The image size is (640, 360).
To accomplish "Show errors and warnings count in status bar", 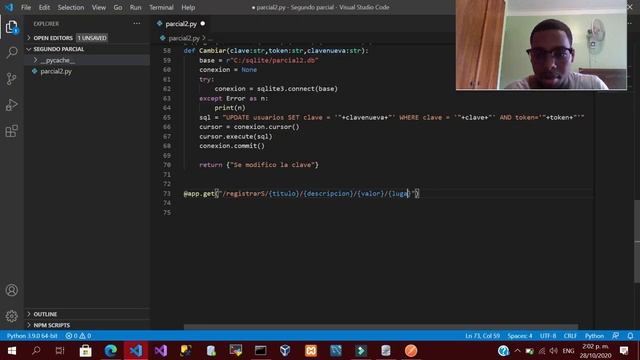I will pos(78,336).
